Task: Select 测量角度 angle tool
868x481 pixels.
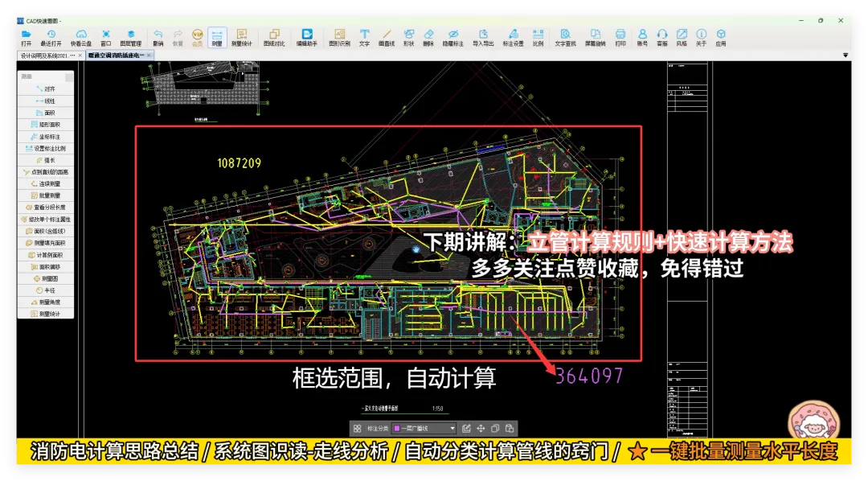Action: (45, 302)
